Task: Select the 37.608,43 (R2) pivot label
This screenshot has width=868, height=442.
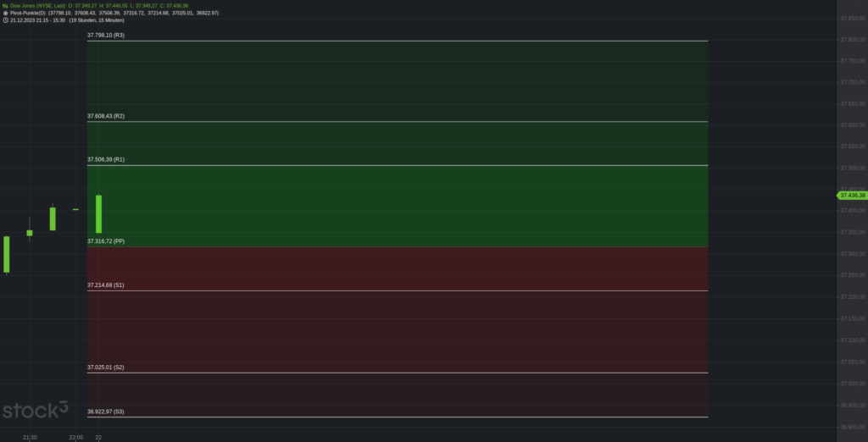Action: pyautogui.click(x=106, y=116)
